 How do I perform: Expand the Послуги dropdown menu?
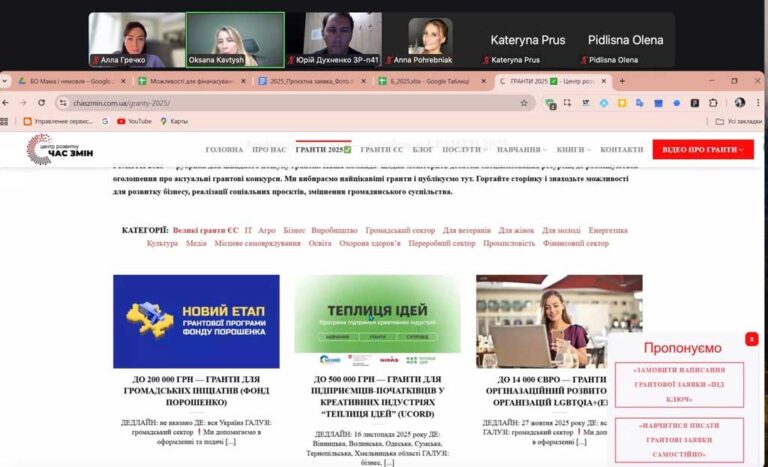click(463, 149)
